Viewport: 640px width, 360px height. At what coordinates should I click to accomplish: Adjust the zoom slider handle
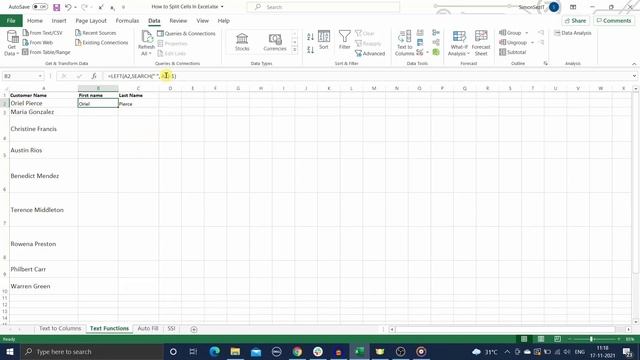point(591,339)
